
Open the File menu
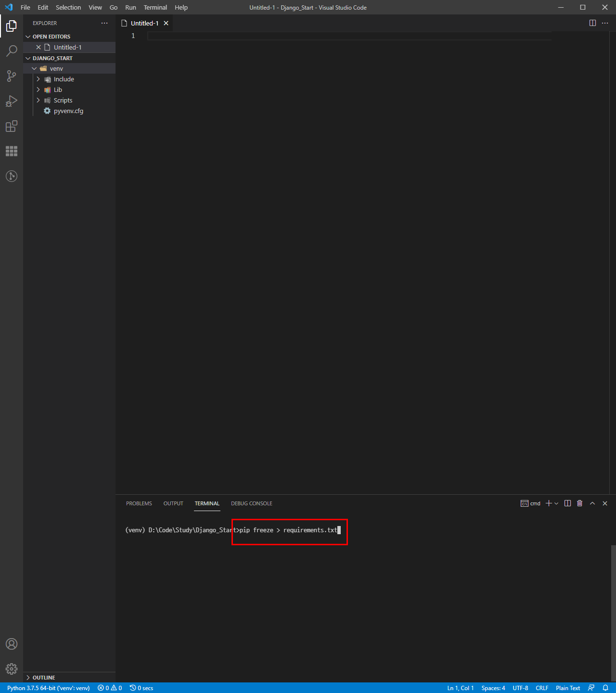click(26, 7)
